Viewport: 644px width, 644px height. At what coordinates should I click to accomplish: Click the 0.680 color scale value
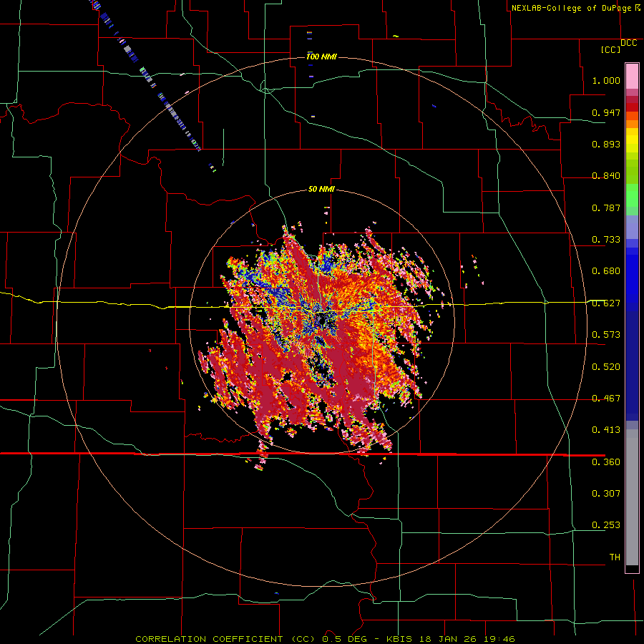coord(606,271)
